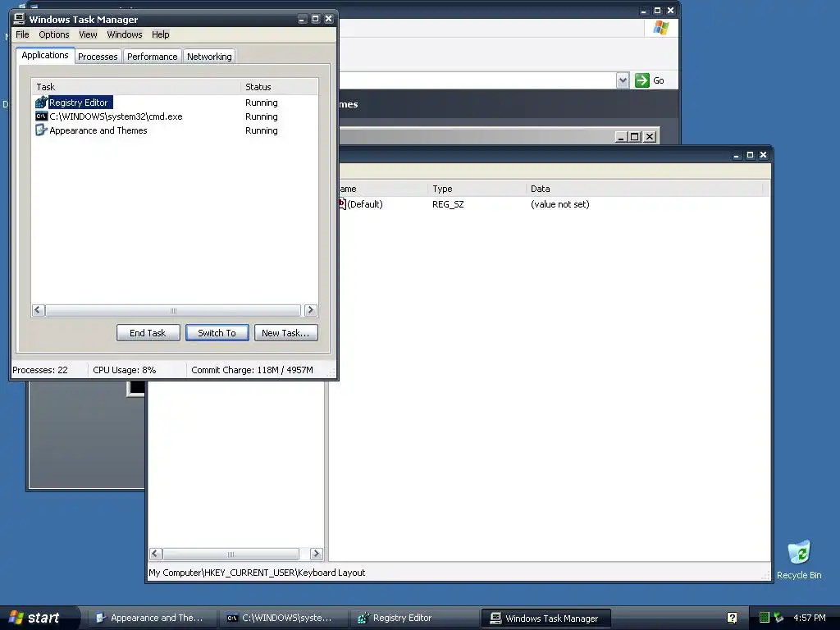Screen dimensions: 840x630
Task: Click right arrow of registry tree scrollbar
Action: coord(316,554)
